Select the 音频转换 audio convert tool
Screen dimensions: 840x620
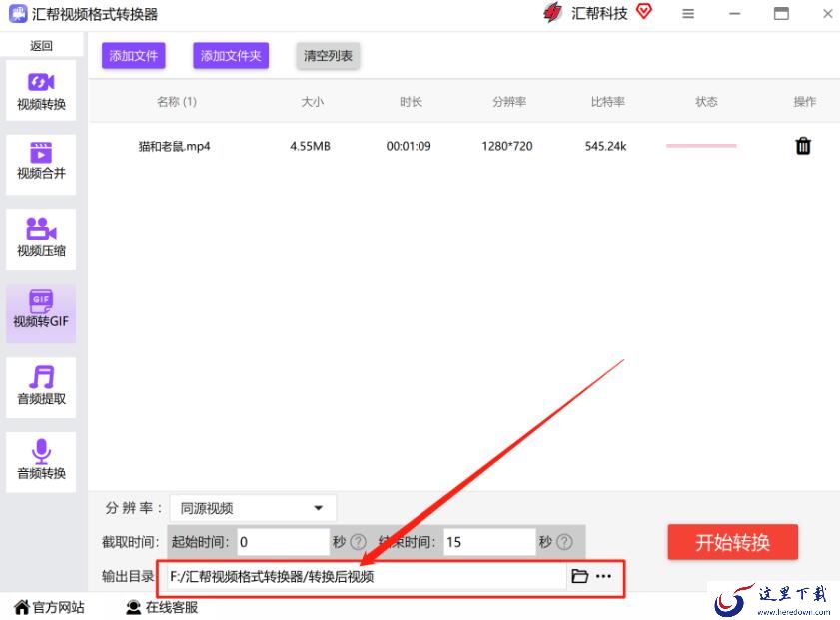pyautogui.click(x=41, y=461)
